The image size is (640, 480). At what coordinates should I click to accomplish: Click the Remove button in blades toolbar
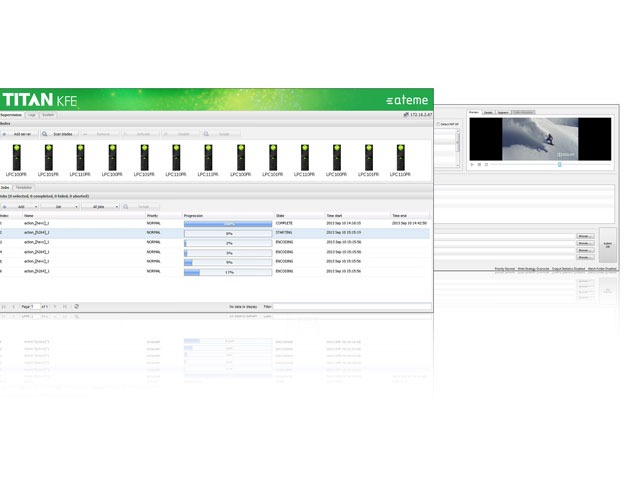(x=99, y=134)
